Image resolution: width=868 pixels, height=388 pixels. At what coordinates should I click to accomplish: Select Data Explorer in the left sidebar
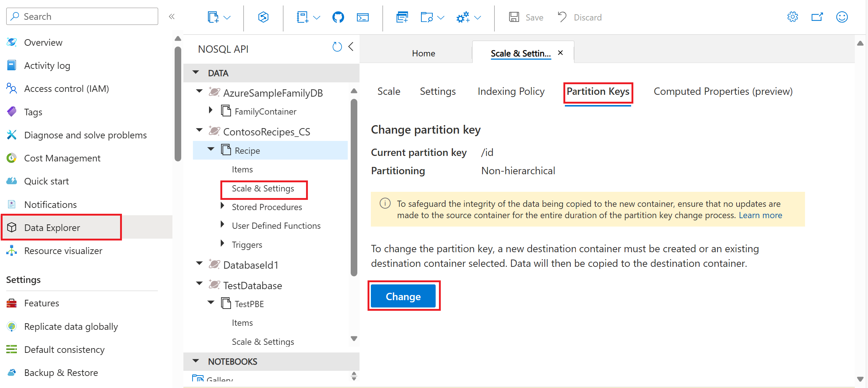click(52, 227)
